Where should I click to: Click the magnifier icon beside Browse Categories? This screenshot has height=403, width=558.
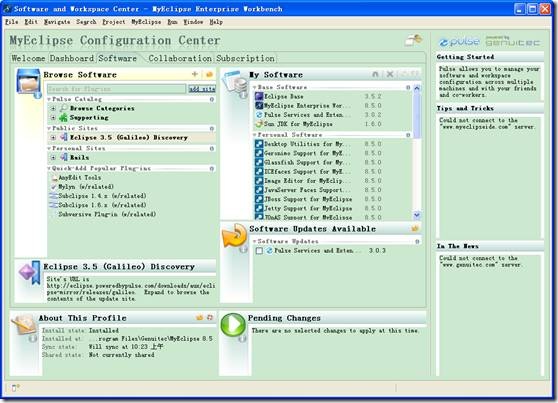(x=63, y=108)
